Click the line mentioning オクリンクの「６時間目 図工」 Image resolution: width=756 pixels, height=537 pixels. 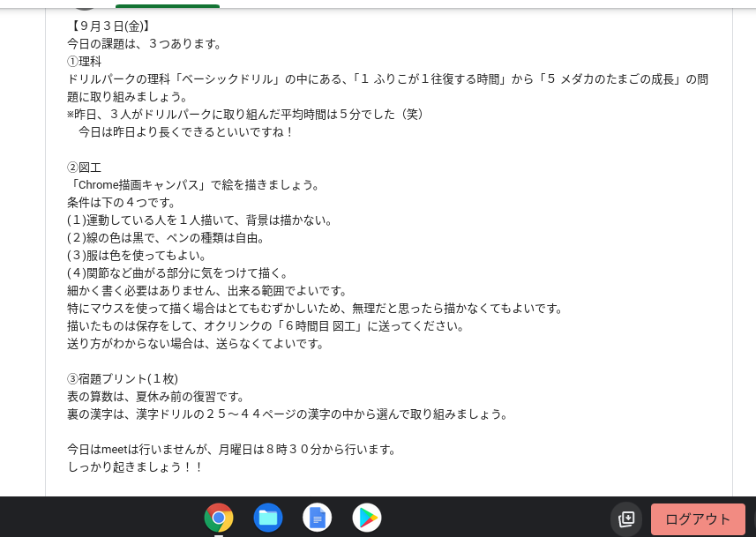point(266,326)
